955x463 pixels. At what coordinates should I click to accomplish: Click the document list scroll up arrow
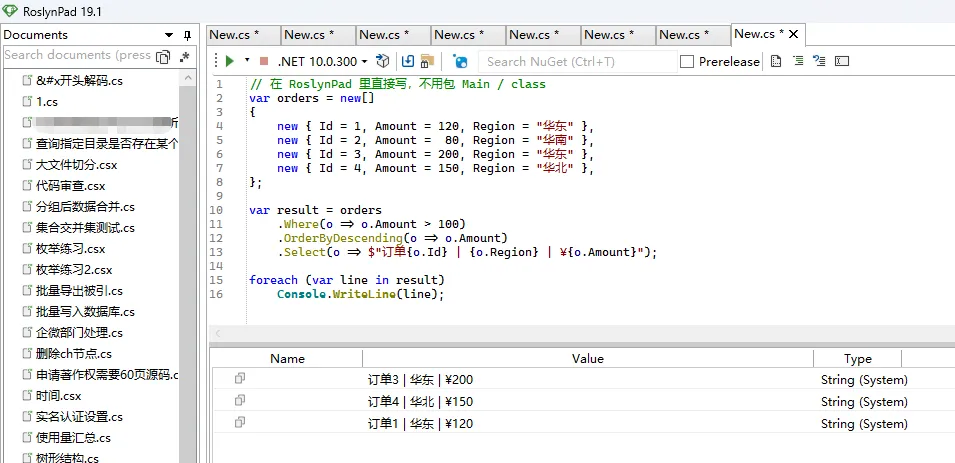pos(188,78)
